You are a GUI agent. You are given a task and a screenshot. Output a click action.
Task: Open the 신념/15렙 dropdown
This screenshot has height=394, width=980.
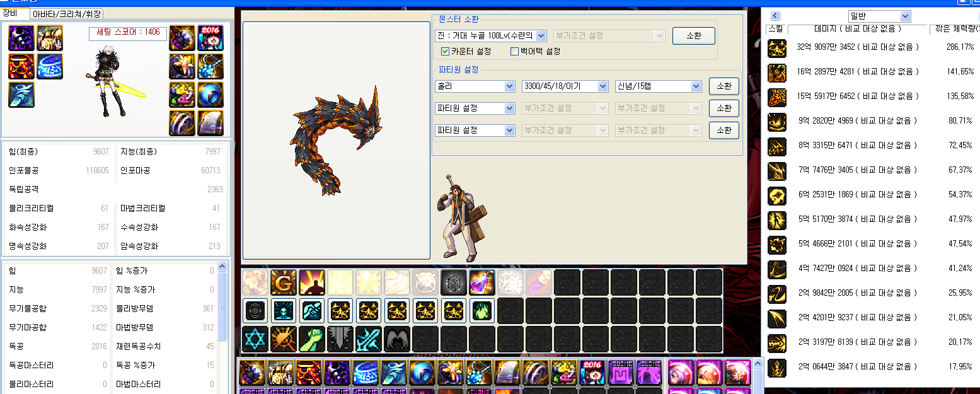coord(659,86)
